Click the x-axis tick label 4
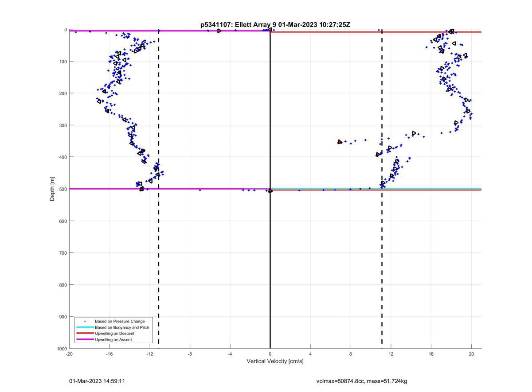 point(310,354)
